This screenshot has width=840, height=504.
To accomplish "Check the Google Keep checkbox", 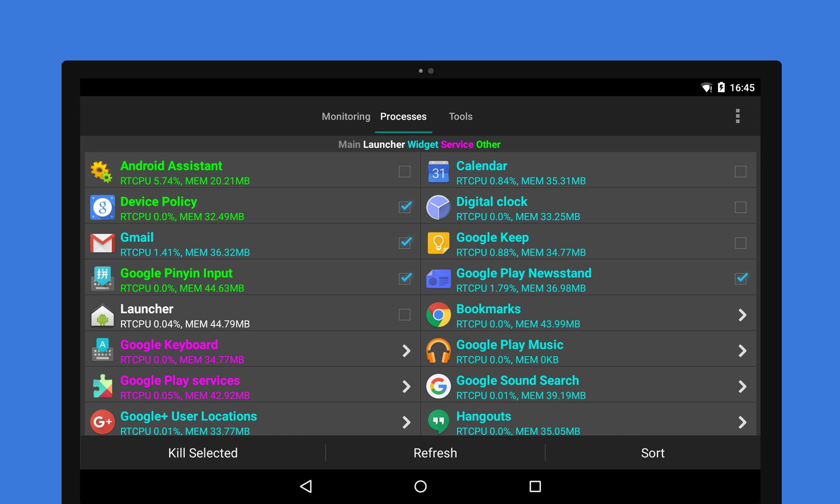I will click(740, 243).
